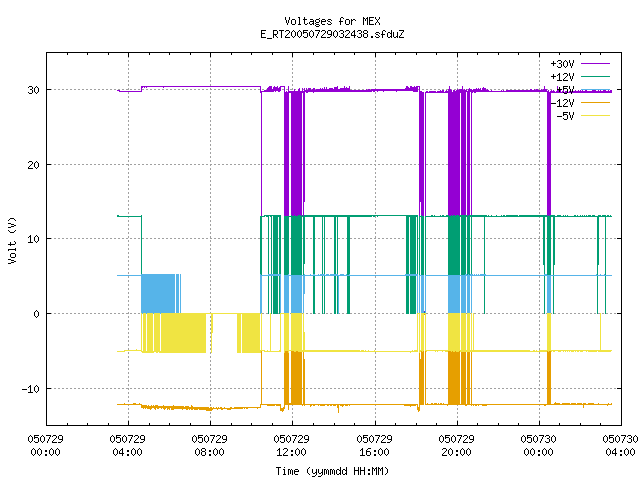Click the yellow -5V legend line sample
640x480 pixels.
(595, 116)
